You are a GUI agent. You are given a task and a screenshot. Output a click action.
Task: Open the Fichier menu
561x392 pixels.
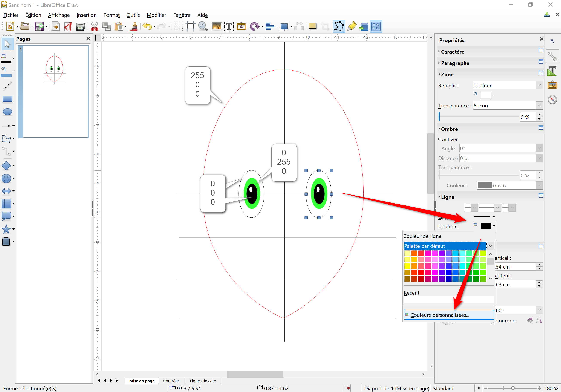11,15
